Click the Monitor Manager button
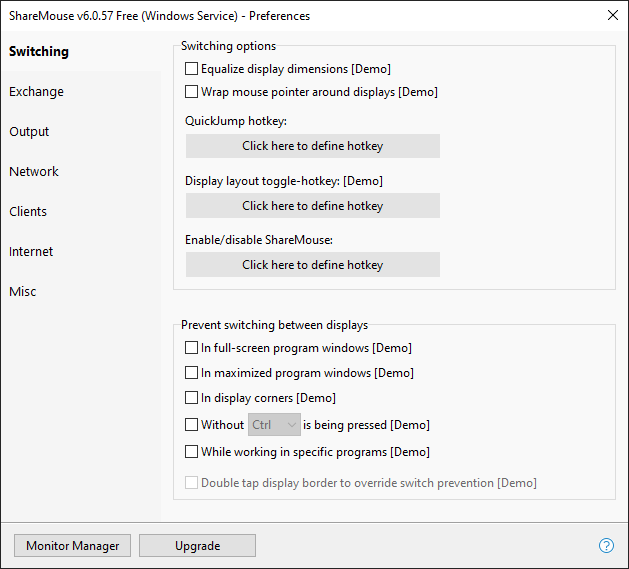This screenshot has height=569, width=629. click(72, 545)
